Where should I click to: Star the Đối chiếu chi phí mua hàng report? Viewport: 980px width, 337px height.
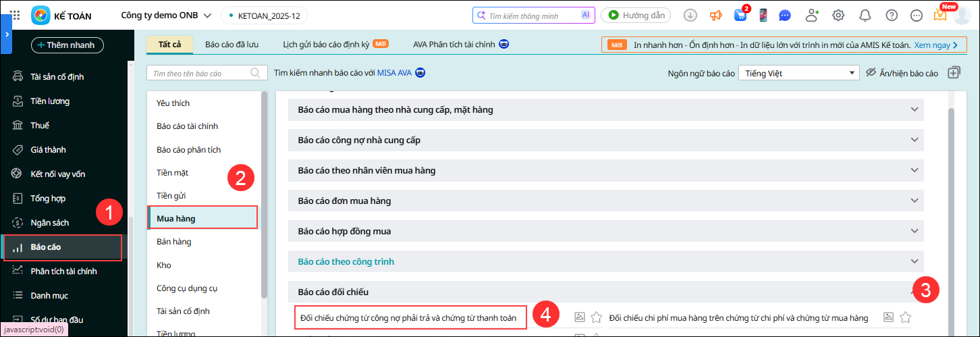click(906, 317)
